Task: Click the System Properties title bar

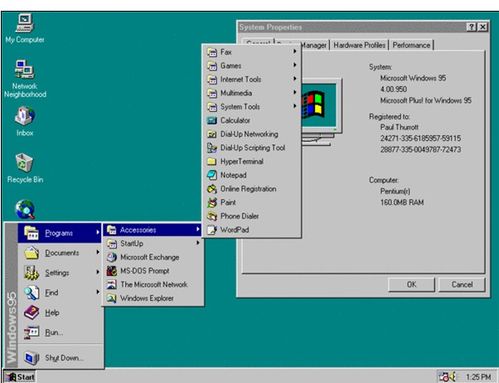Action: (x=363, y=27)
